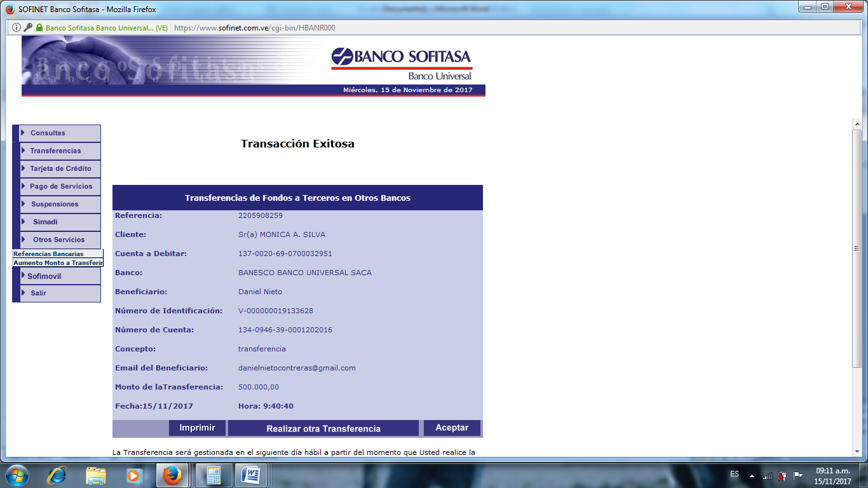Viewport: 868px width, 488px height.
Task: Click the Windows Start button
Action: tap(17, 475)
